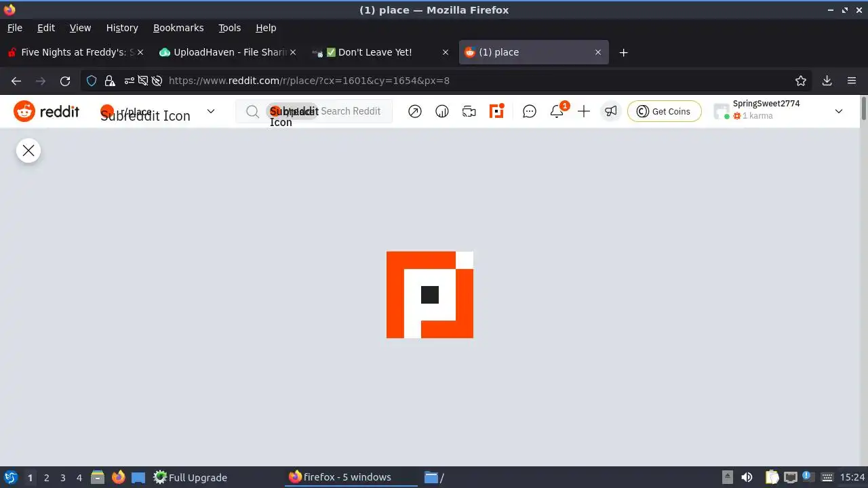This screenshot has width=868, height=488.
Task: Click the site permissions icon in address bar
Action: [x=130, y=81]
